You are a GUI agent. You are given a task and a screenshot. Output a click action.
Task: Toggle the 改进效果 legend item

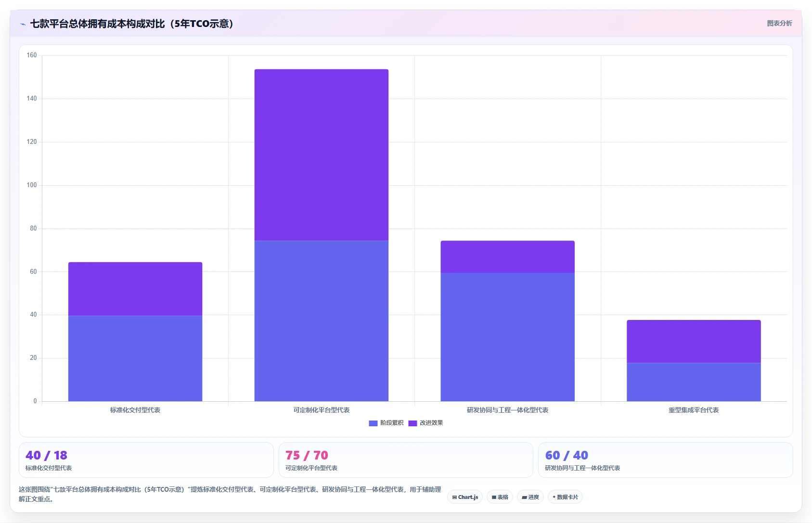[425, 423]
